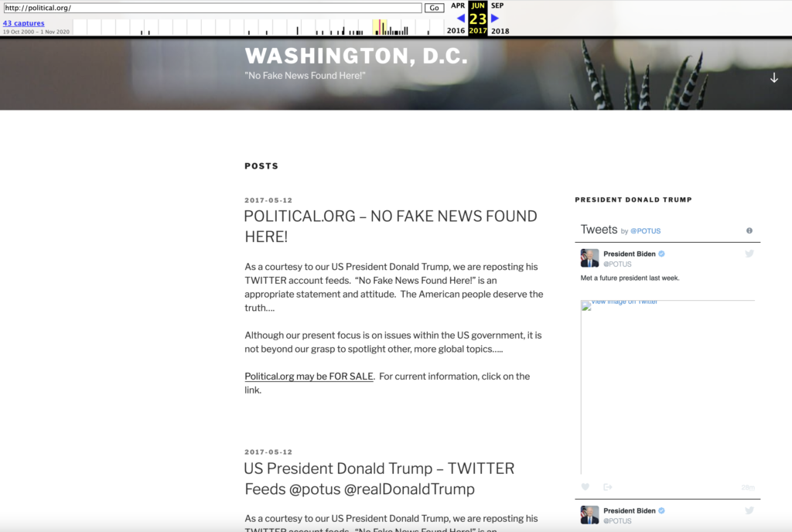
Task: Select the APR month in Wayback toolbar
Action: point(458,5)
